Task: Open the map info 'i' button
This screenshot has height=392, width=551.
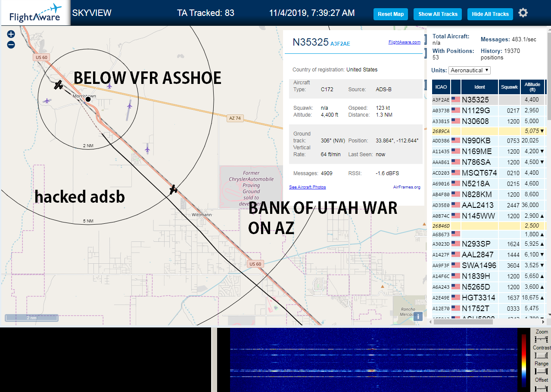Action: [418, 317]
